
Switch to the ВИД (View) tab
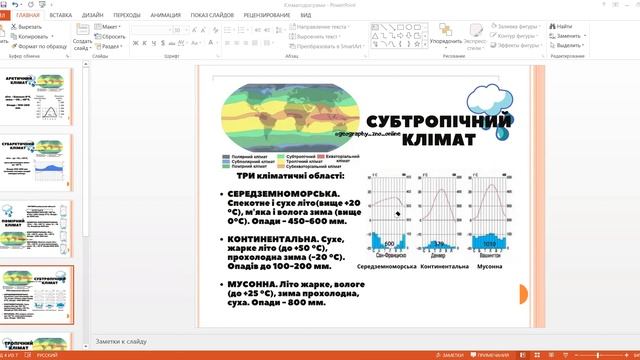point(306,15)
